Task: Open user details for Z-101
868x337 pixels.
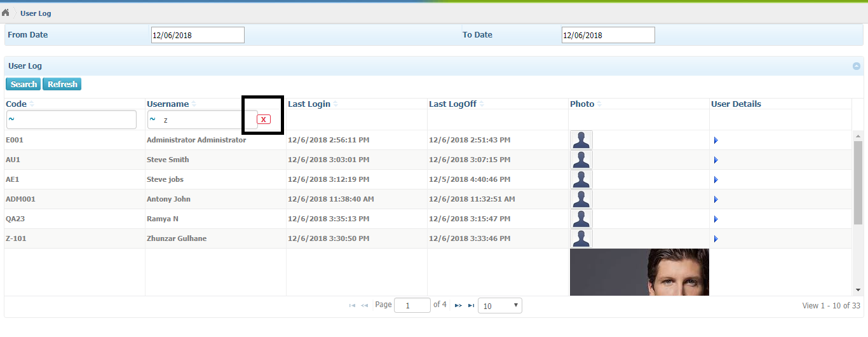Action: [716, 238]
